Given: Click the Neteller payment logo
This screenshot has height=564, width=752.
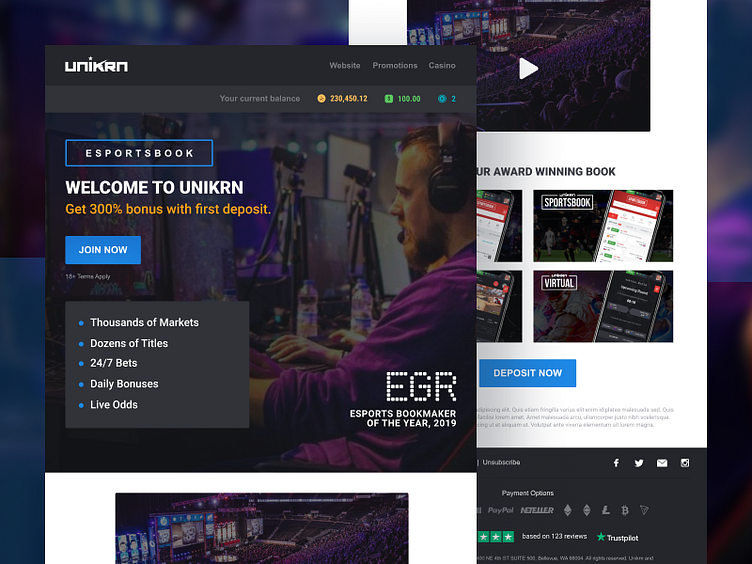Looking at the screenshot, I should click(537, 510).
